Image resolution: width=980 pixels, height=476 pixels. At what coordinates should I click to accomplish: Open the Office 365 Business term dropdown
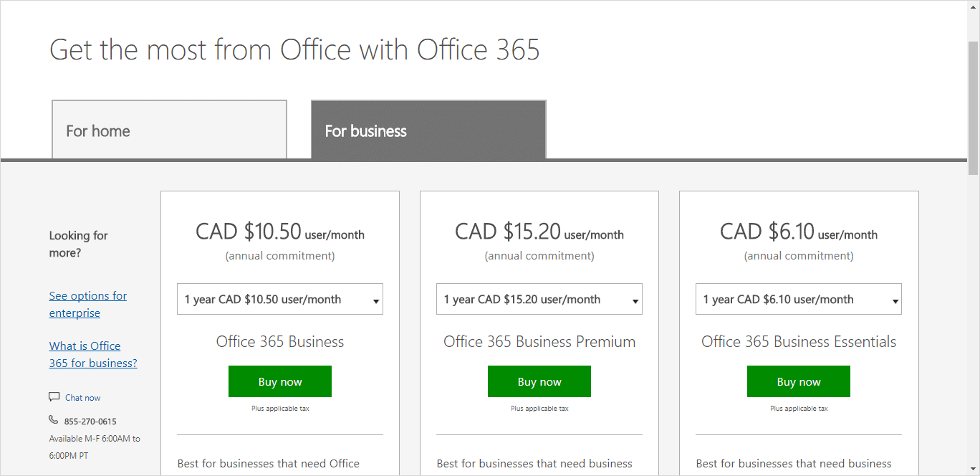click(280, 300)
